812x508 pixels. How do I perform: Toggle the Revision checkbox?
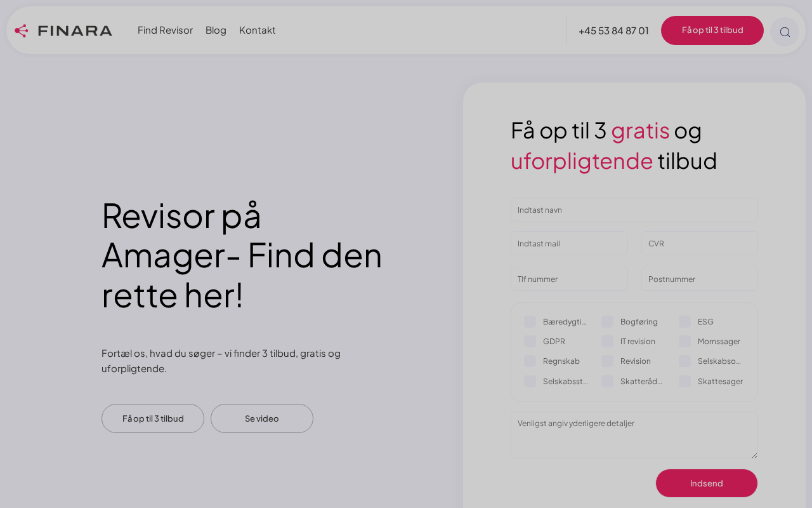point(608,361)
